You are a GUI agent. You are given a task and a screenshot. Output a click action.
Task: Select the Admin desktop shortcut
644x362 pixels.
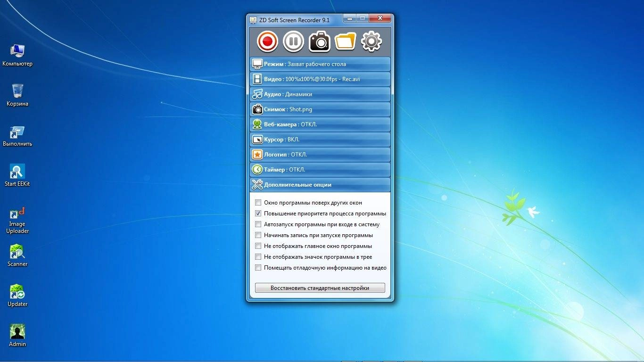pos(17,336)
